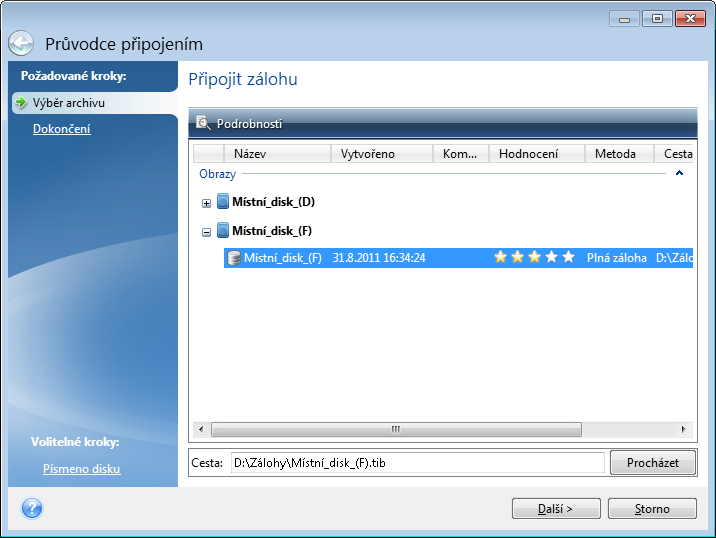Image resolution: width=716 pixels, height=538 pixels.
Task: Sort by the Vytvořeno column header
Action: tap(382, 154)
